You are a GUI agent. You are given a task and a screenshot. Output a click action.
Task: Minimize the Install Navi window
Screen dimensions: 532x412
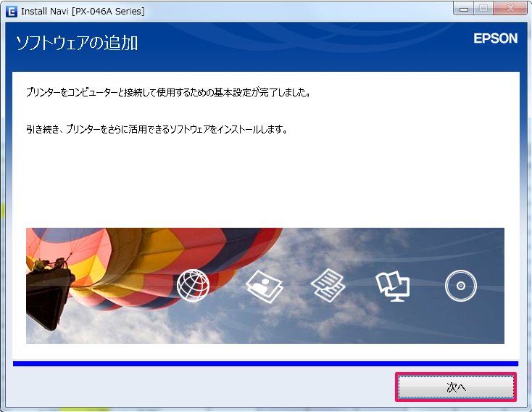point(464,9)
